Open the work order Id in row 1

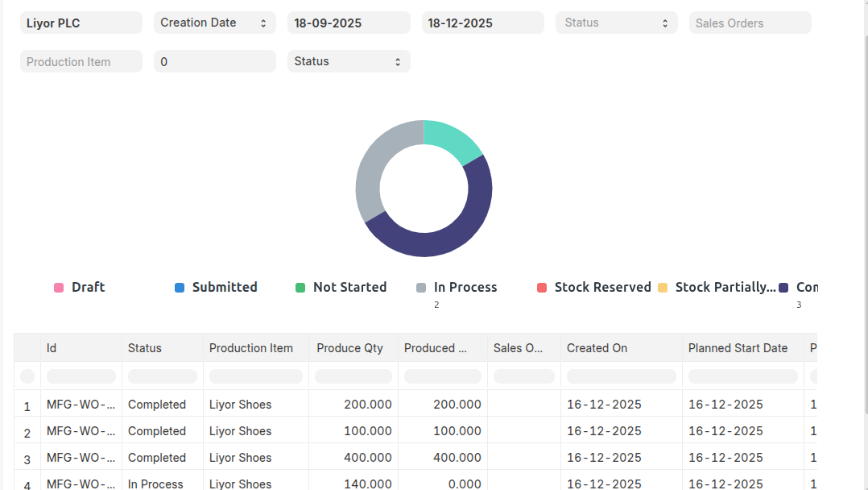(81, 405)
